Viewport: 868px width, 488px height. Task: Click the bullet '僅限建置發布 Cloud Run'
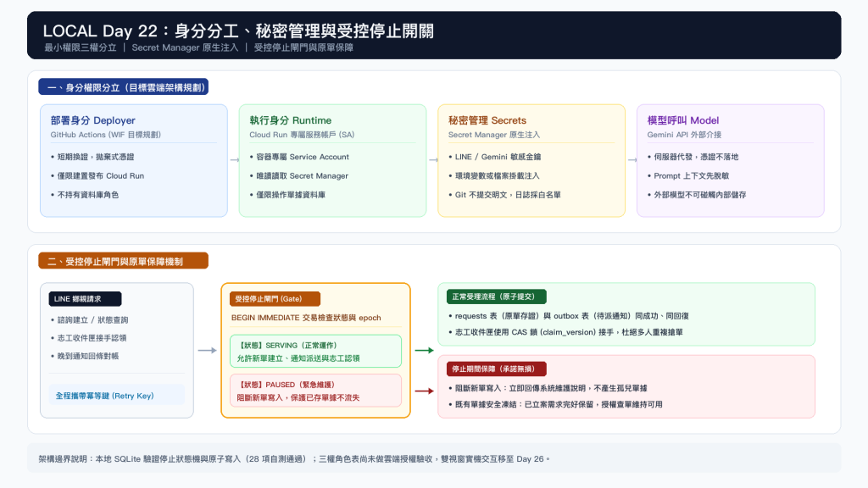100,176
